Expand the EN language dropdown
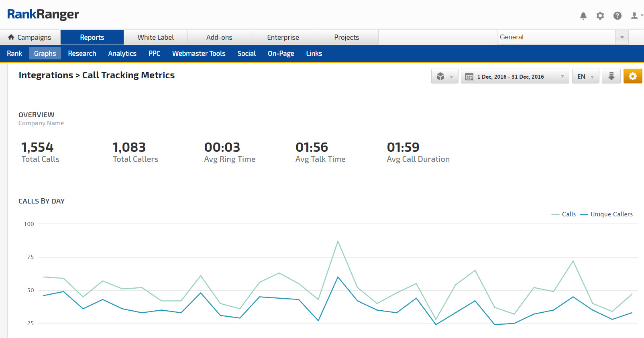 click(585, 76)
